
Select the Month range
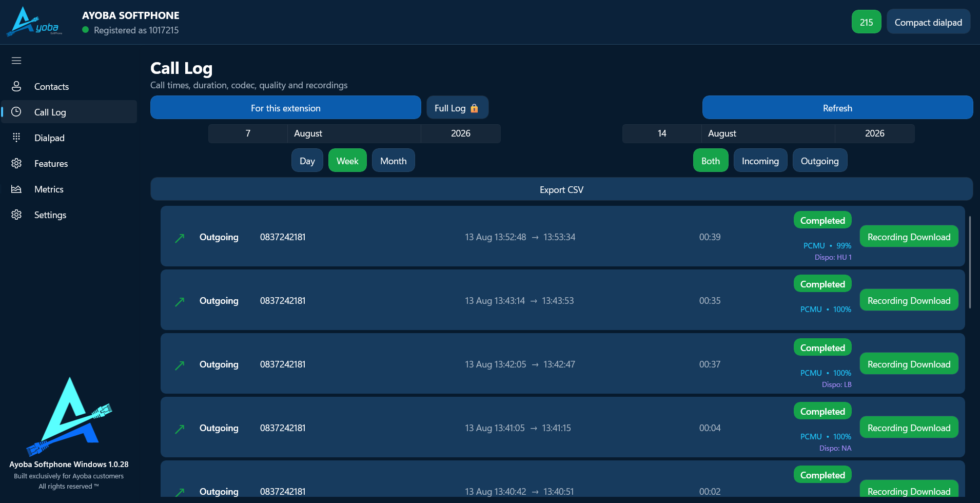click(393, 161)
